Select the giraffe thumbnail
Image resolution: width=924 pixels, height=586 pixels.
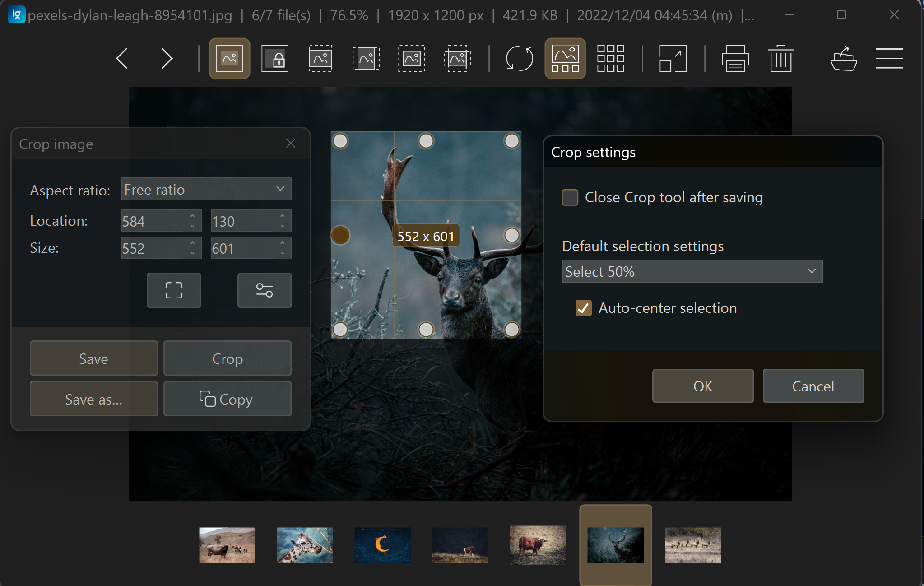tap(304, 544)
